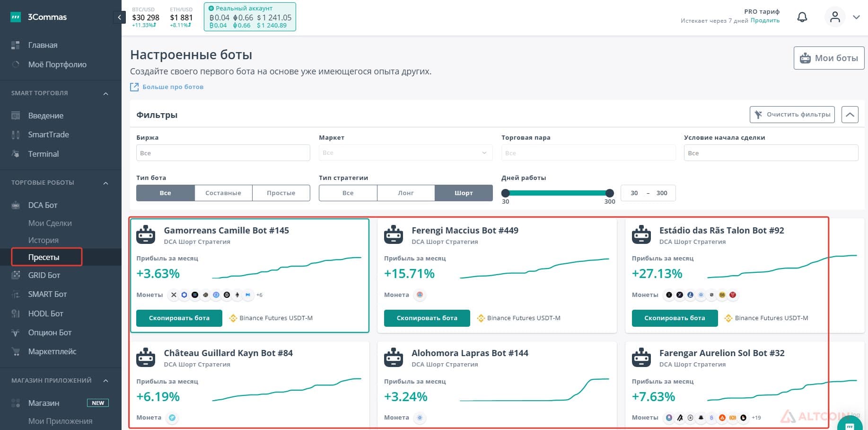This screenshot has width=868, height=430.
Task: Click the Условие начала сделки field
Action: [x=771, y=153]
